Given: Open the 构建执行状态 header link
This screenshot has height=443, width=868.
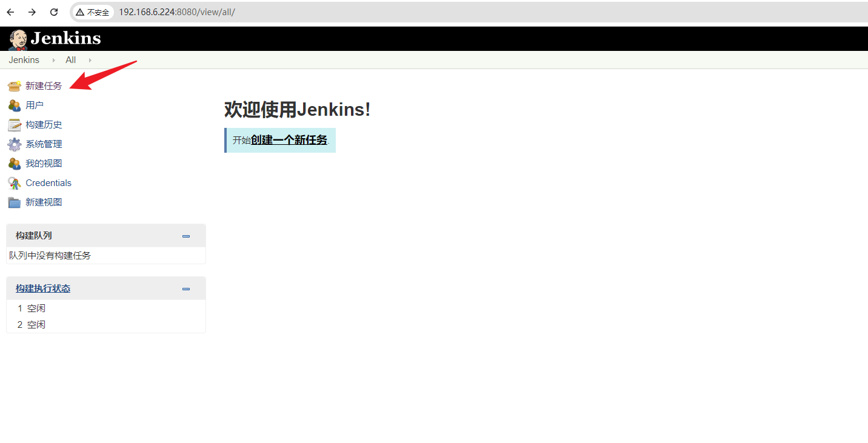Looking at the screenshot, I should (43, 288).
